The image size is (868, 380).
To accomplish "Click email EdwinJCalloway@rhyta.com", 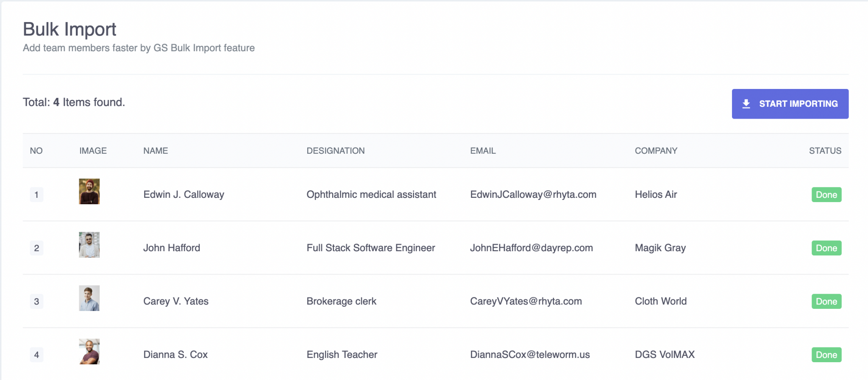I will coord(533,195).
